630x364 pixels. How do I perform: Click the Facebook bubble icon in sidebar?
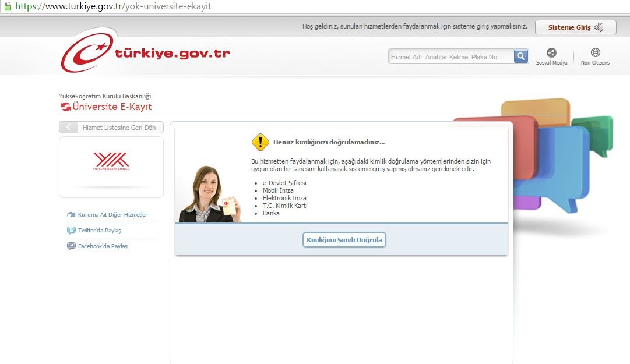(x=71, y=246)
